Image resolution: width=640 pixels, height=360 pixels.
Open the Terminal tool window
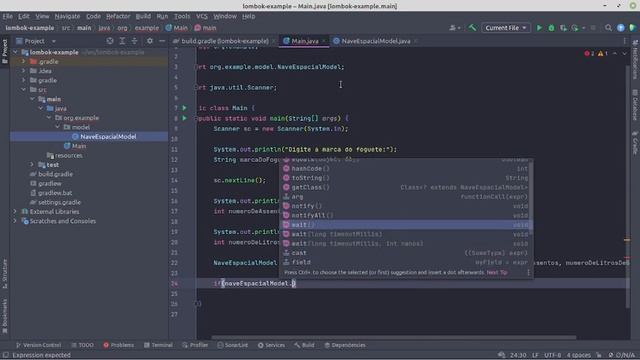coord(158,345)
